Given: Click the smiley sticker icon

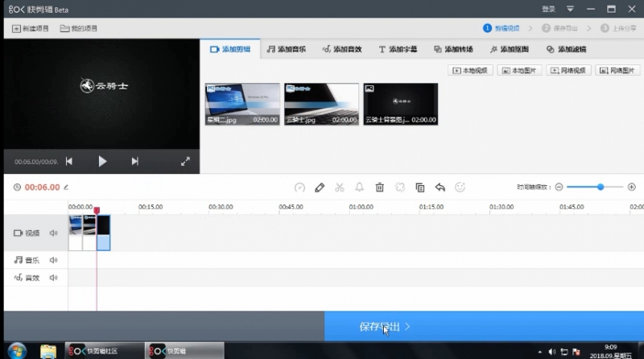Looking at the screenshot, I should [x=460, y=188].
